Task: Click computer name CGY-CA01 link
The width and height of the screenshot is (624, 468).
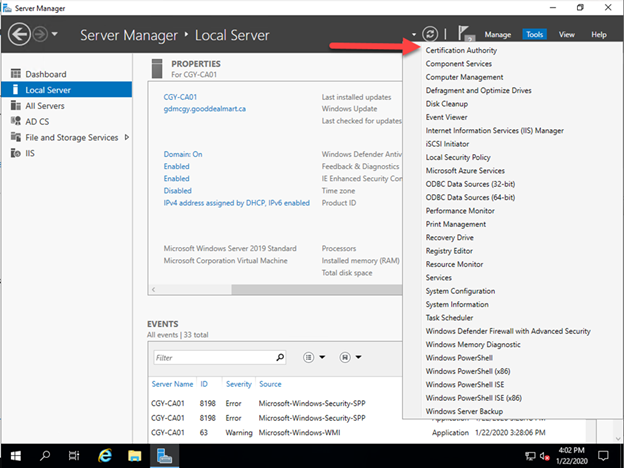Action: pyautogui.click(x=180, y=97)
